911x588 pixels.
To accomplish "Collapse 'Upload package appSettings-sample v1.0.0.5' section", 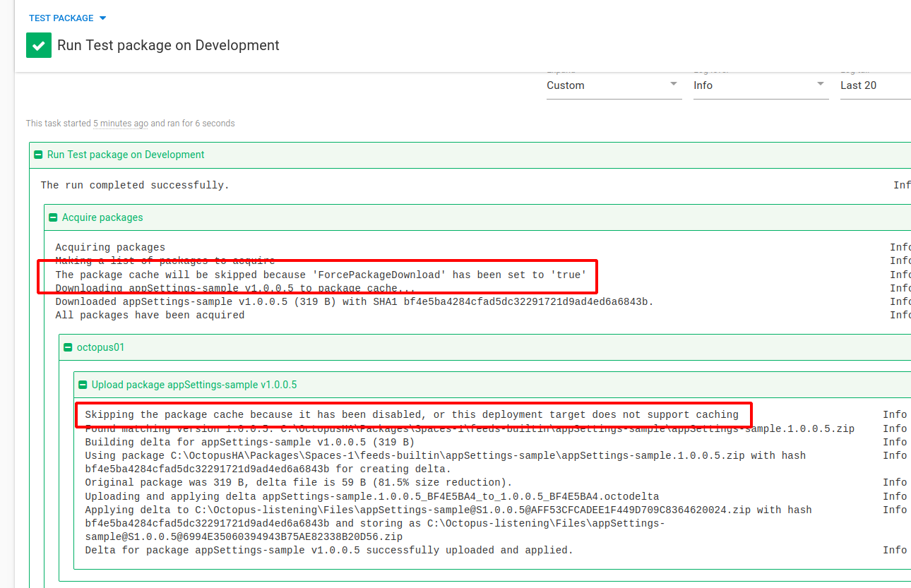I will (83, 385).
